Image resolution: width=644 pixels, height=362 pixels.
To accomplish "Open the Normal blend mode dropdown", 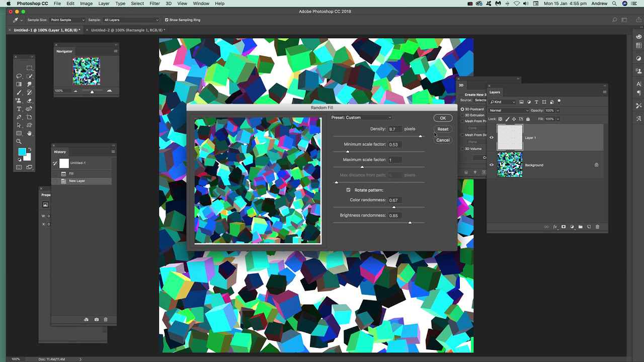I will pyautogui.click(x=509, y=111).
